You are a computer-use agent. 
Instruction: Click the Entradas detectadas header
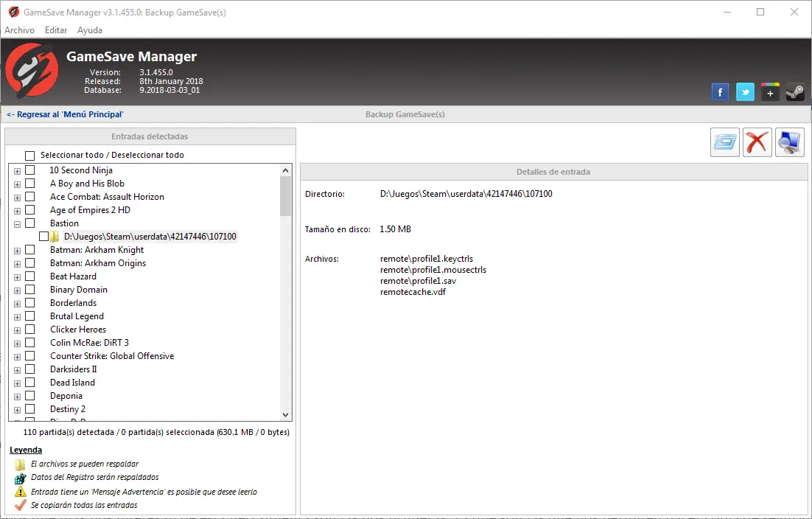pyautogui.click(x=150, y=136)
